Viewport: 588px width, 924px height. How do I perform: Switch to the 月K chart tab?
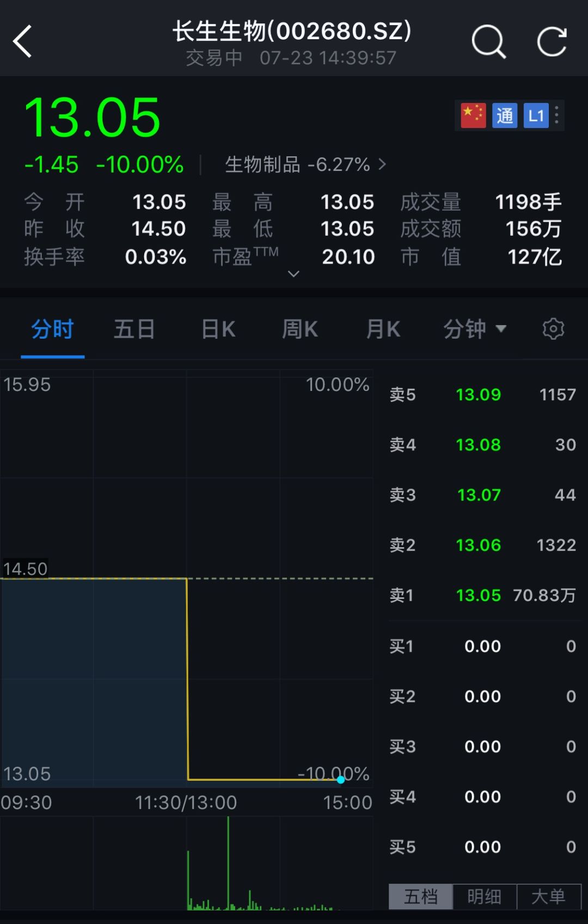pyautogui.click(x=383, y=329)
